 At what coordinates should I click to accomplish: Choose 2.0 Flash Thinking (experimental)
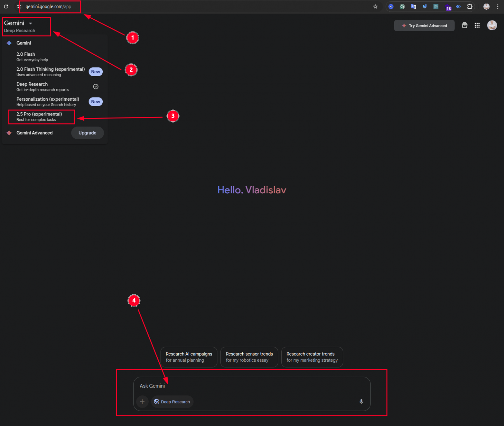pyautogui.click(x=50, y=72)
